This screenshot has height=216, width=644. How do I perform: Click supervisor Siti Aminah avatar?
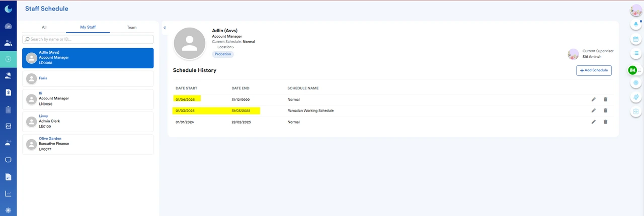(573, 54)
